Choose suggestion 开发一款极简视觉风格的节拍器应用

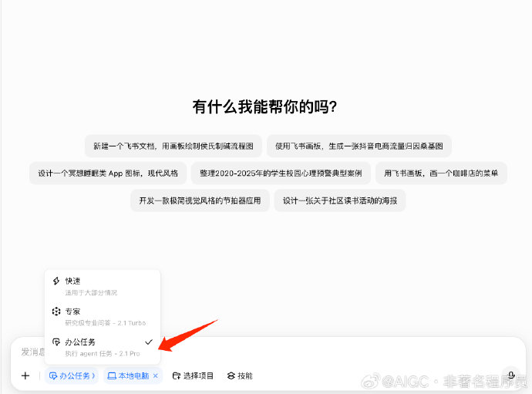pos(200,200)
